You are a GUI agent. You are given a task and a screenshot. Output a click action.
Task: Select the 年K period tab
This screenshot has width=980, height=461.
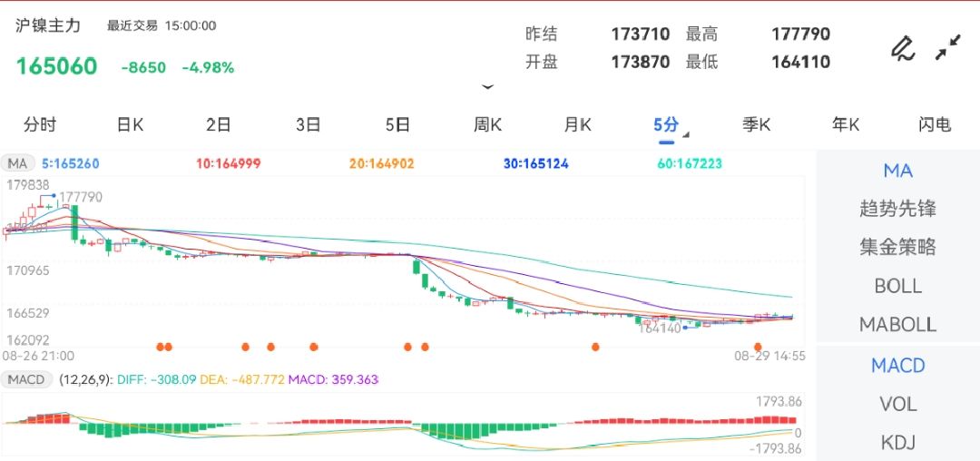pyautogui.click(x=846, y=125)
